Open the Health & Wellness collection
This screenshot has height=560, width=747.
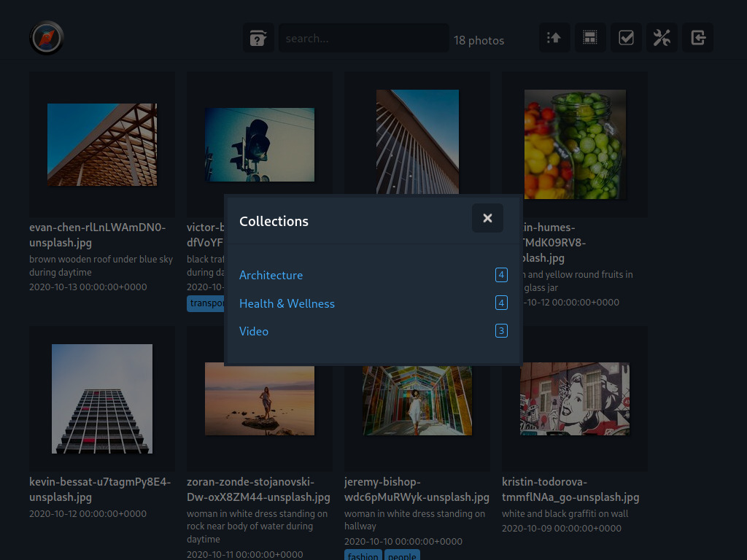tap(287, 304)
